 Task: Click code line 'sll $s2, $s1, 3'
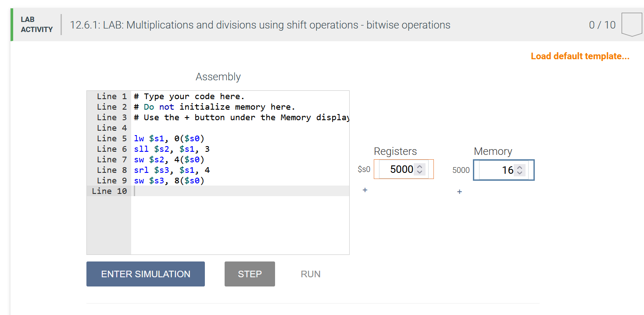pyautogui.click(x=172, y=149)
